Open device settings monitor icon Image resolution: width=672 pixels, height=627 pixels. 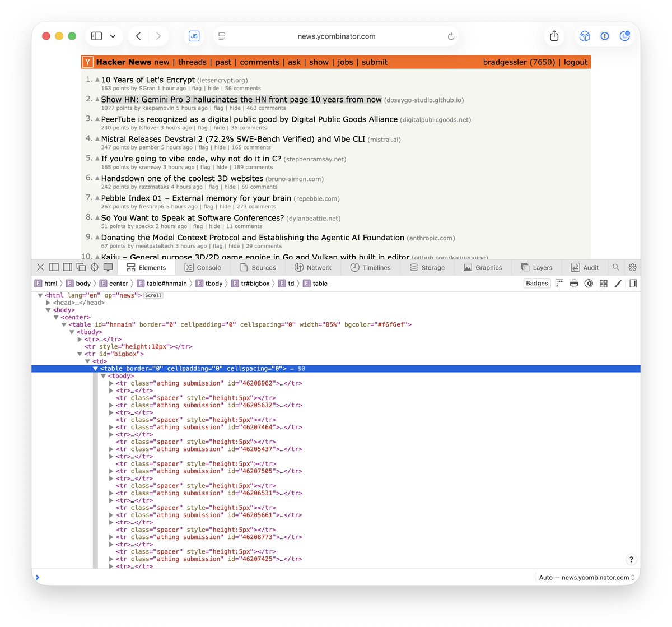[x=108, y=267]
